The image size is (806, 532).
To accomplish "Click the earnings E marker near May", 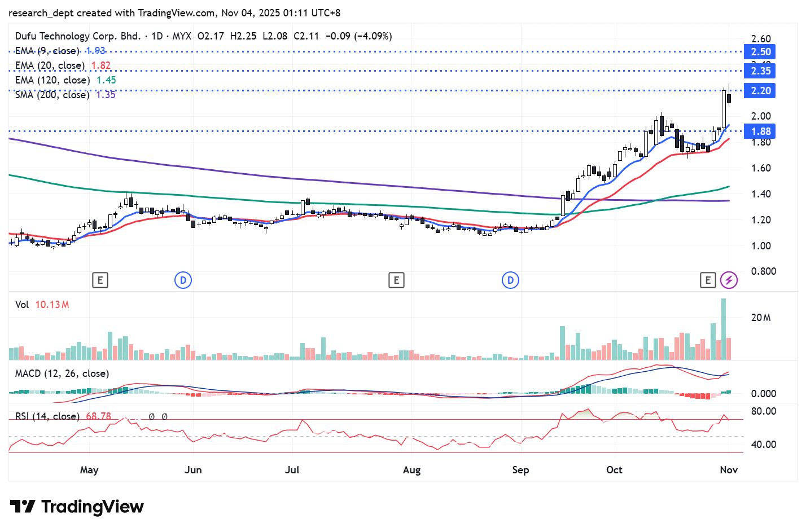I will point(100,280).
